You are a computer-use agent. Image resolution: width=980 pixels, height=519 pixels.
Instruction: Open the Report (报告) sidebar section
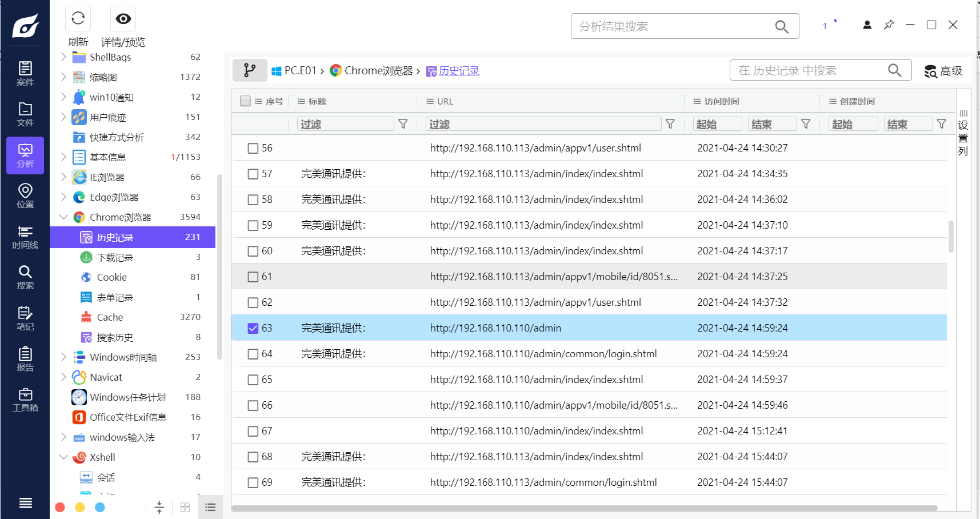pyautogui.click(x=25, y=359)
